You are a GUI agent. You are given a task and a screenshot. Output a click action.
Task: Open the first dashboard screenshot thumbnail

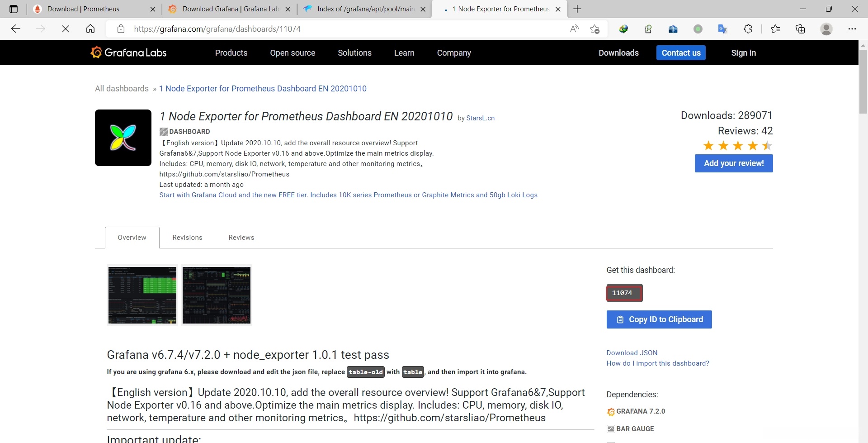tap(142, 295)
